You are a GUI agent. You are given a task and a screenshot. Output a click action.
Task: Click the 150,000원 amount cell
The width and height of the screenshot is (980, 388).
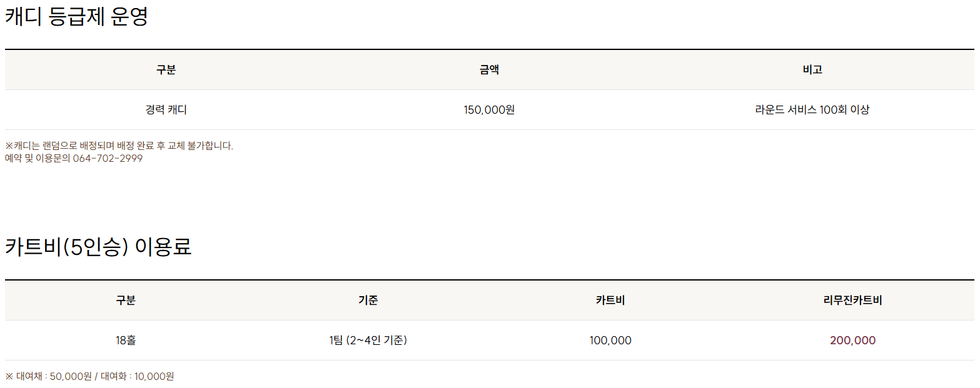click(x=489, y=110)
